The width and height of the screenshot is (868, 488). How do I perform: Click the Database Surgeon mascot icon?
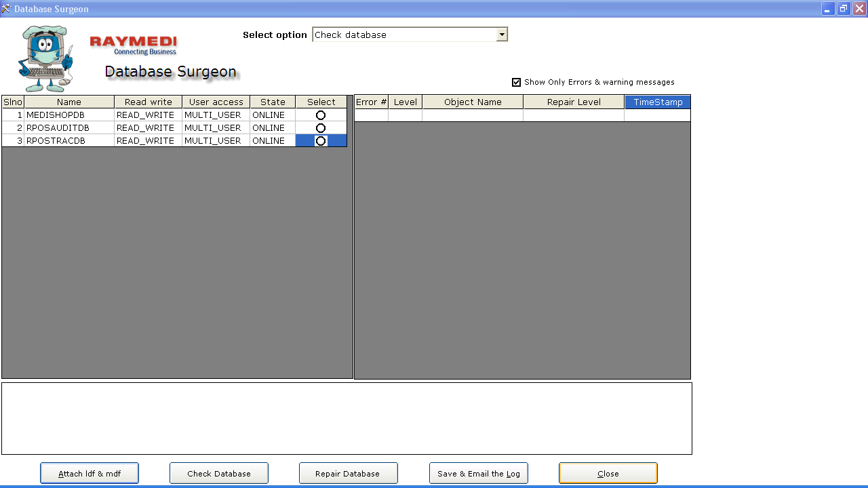point(46,59)
